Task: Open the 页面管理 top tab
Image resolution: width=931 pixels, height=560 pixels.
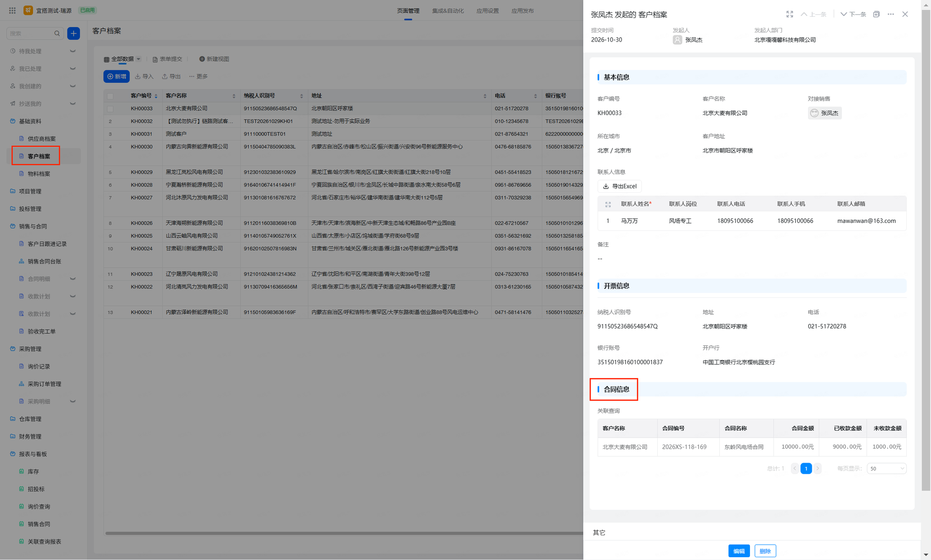Action: point(408,11)
